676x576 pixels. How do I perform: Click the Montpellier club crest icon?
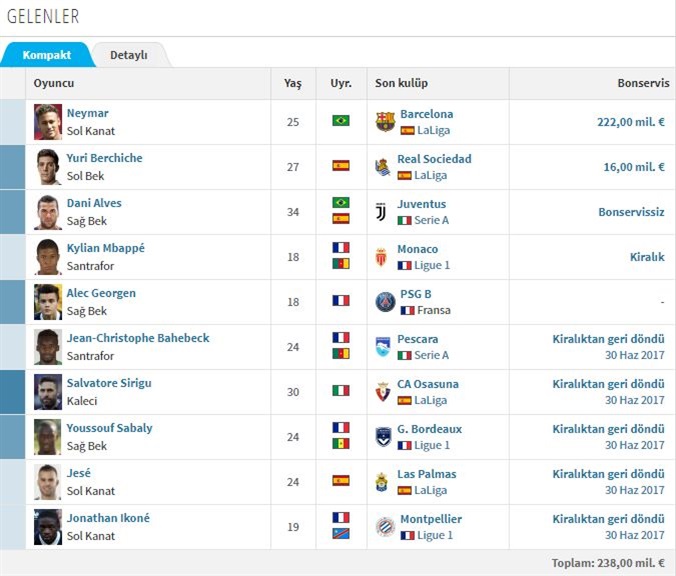tap(385, 526)
